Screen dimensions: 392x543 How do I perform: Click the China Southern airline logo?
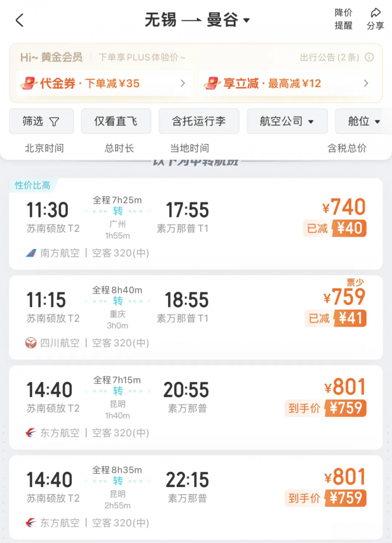tap(31, 253)
